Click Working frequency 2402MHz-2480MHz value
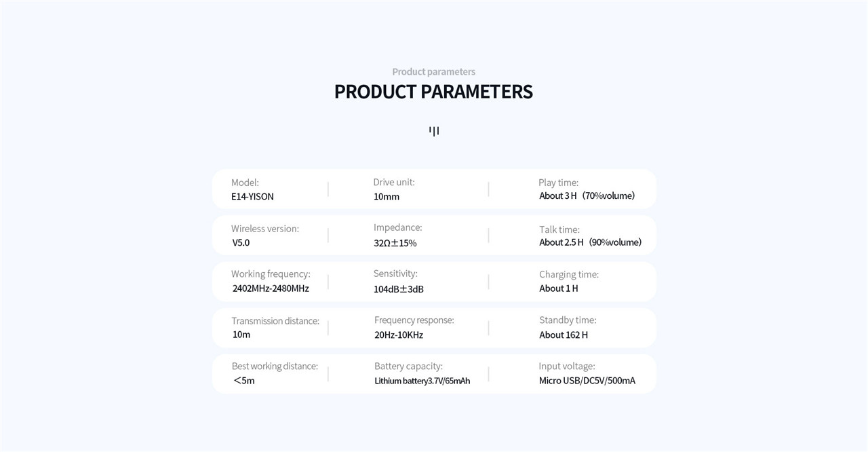This screenshot has height=452, width=868. pos(271,288)
